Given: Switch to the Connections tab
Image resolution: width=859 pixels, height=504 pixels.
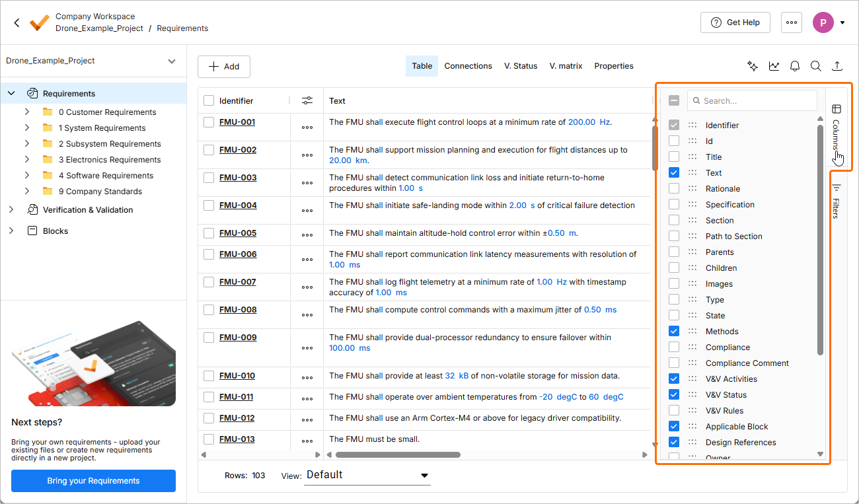Looking at the screenshot, I should click(468, 66).
